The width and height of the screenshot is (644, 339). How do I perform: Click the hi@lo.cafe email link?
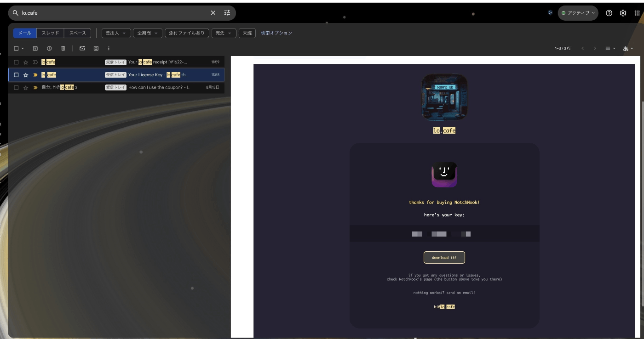444,306
